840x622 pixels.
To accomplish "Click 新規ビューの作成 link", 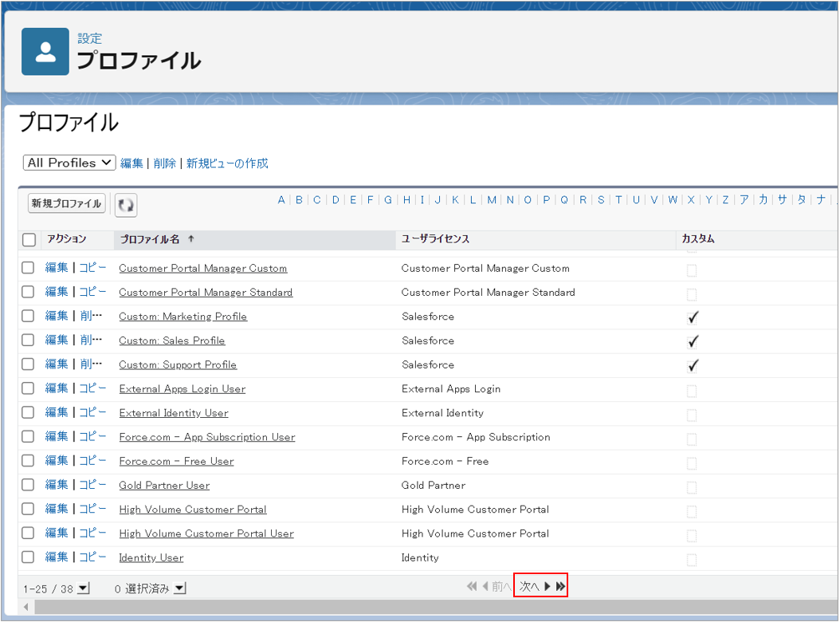I will (227, 163).
